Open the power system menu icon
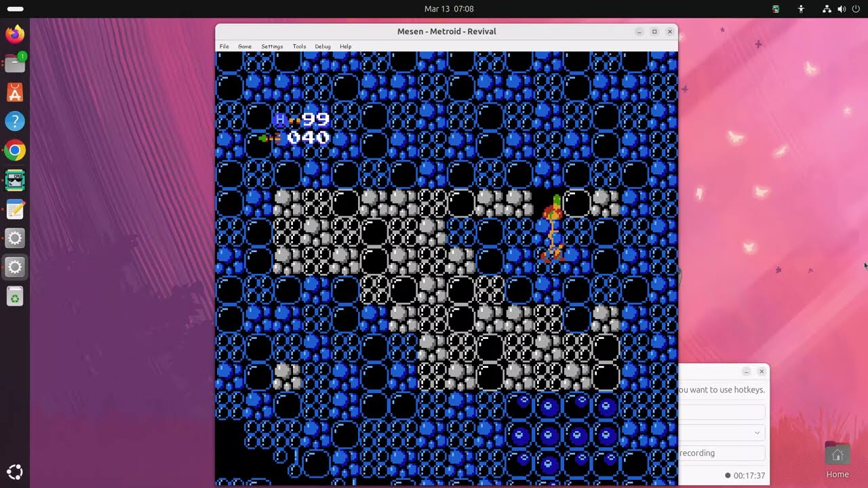Image resolution: width=868 pixels, height=488 pixels. coord(856,9)
